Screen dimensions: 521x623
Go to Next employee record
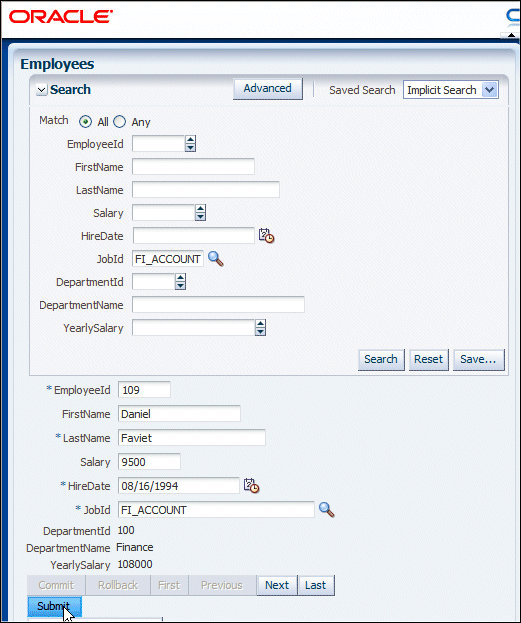[277, 585]
